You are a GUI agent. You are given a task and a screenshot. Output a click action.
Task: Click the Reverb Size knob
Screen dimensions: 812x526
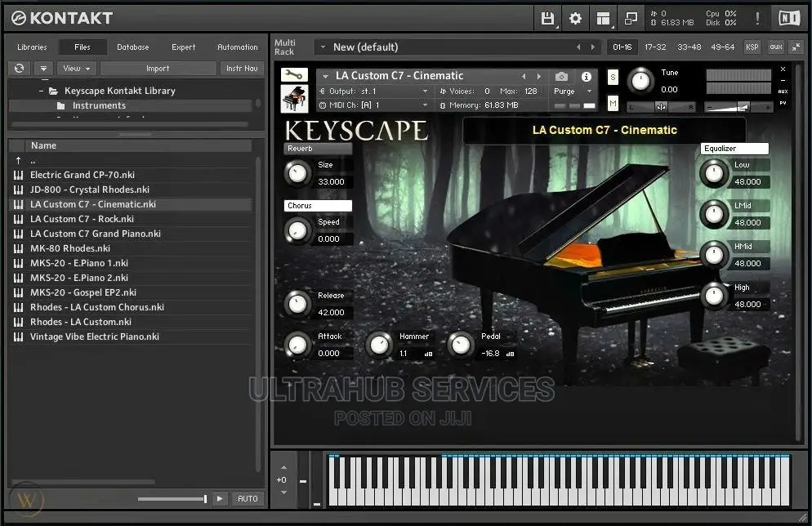pyautogui.click(x=297, y=173)
